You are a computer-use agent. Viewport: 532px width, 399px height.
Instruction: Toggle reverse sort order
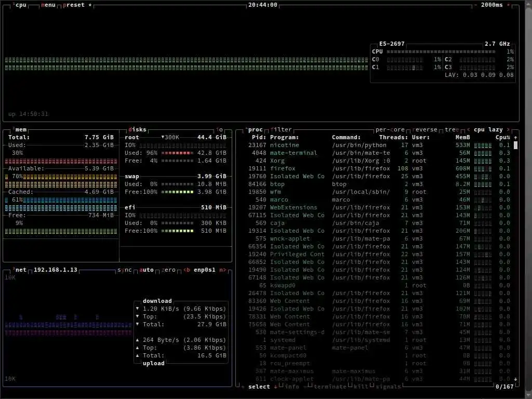[x=425, y=129]
